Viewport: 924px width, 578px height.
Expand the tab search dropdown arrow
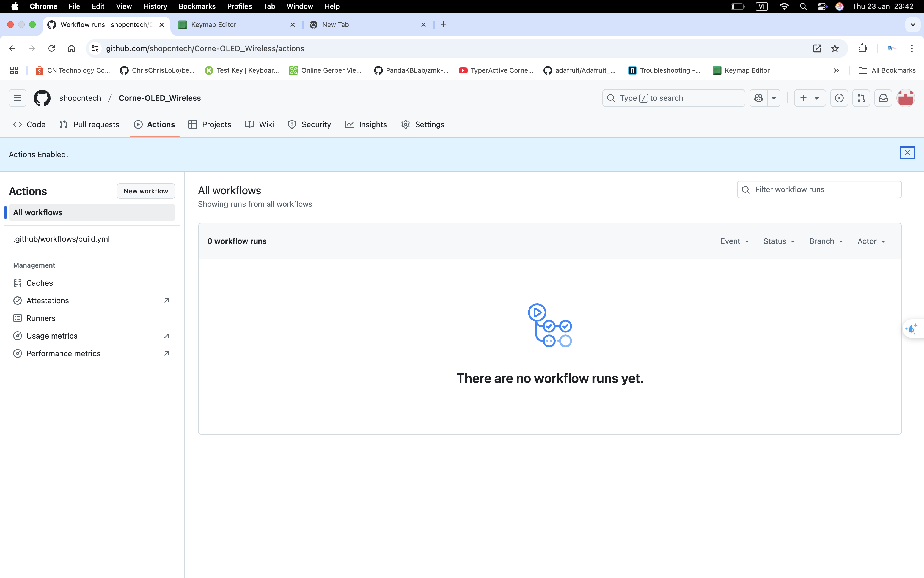point(913,24)
